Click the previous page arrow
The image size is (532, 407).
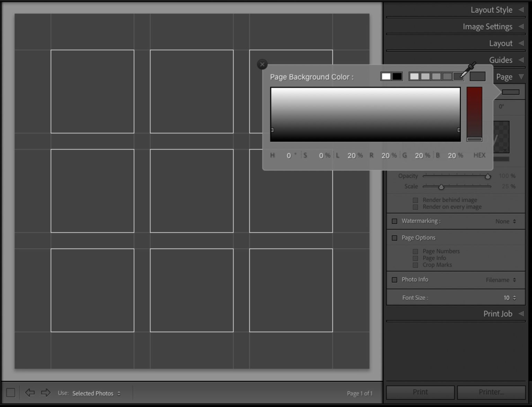[x=30, y=392]
